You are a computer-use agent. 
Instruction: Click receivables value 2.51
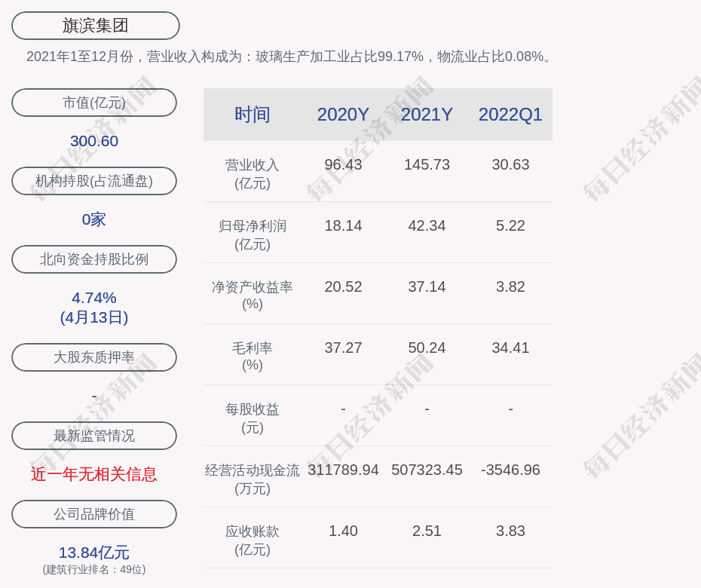click(x=427, y=531)
